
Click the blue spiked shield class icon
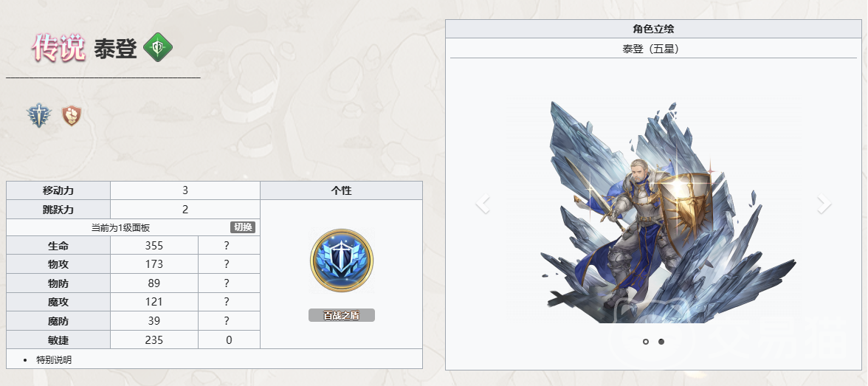pos(39,117)
